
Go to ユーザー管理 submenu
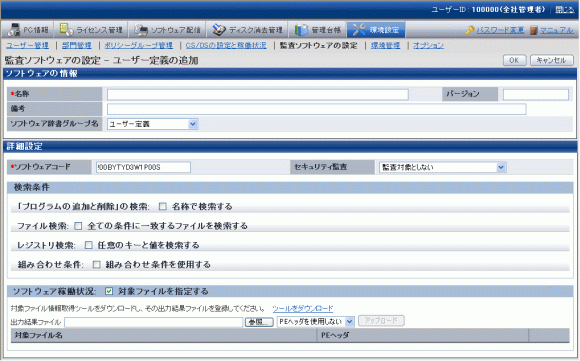27,45
